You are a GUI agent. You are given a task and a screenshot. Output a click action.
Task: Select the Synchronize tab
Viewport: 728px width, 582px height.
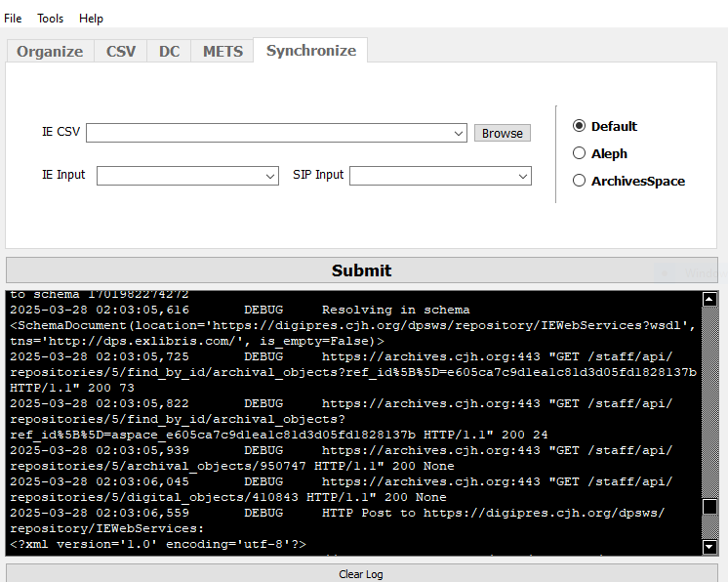pos(310,51)
